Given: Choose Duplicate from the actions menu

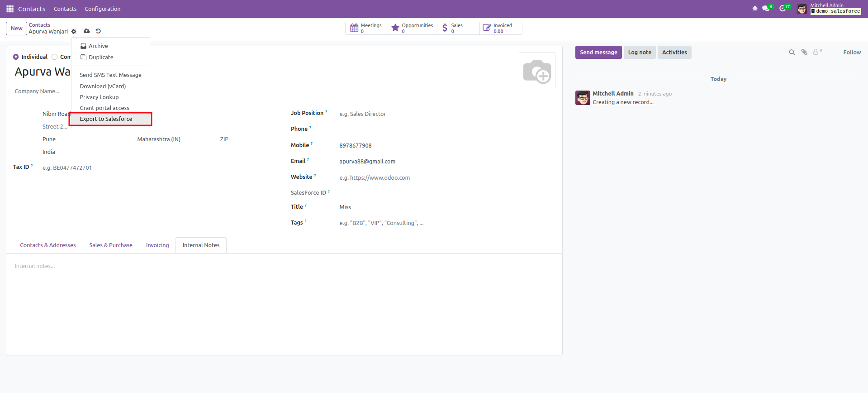Looking at the screenshot, I should click(x=110, y=58).
